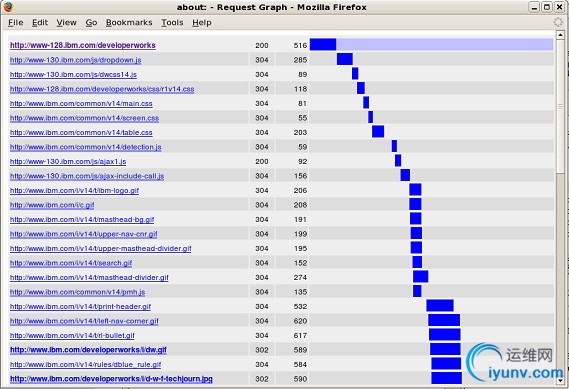Open the ajax1.js link

68,161
